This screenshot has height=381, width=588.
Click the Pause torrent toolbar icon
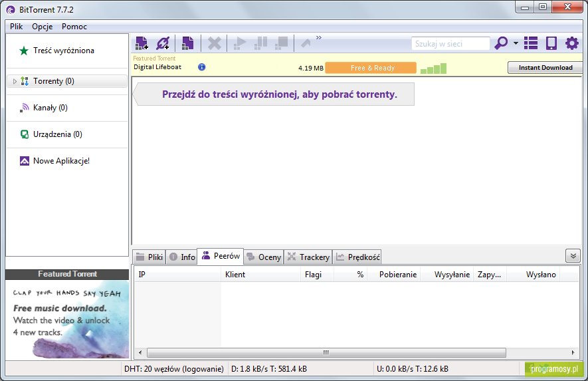260,43
